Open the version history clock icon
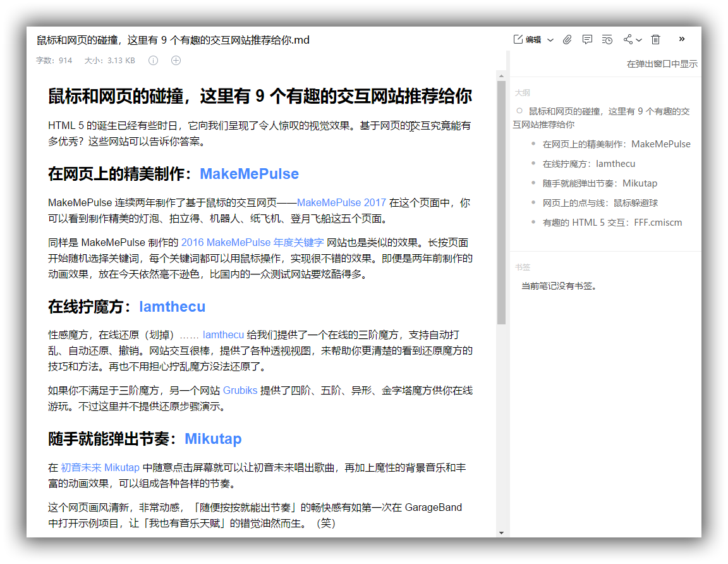This screenshot has width=728, height=564. (x=607, y=40)
